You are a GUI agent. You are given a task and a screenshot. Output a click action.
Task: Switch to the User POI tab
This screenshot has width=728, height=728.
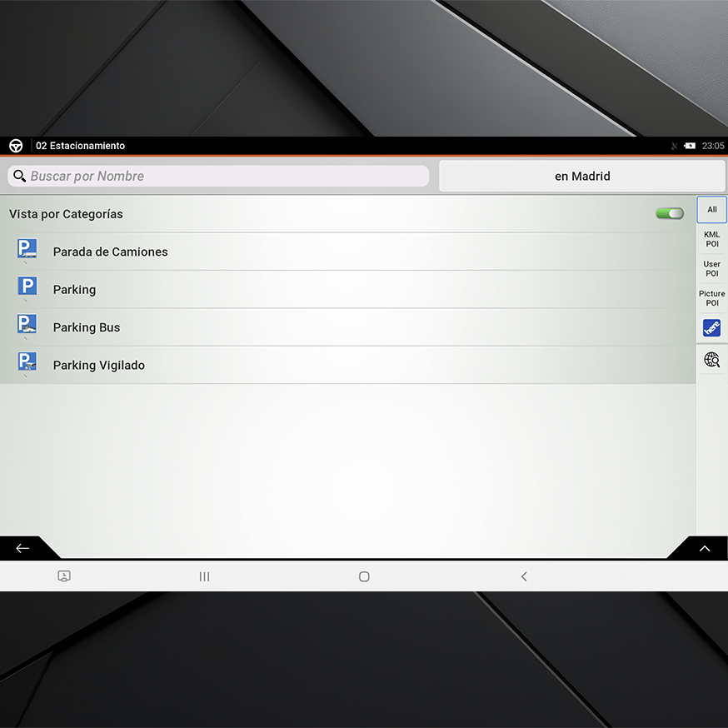(x=711, y=269)
